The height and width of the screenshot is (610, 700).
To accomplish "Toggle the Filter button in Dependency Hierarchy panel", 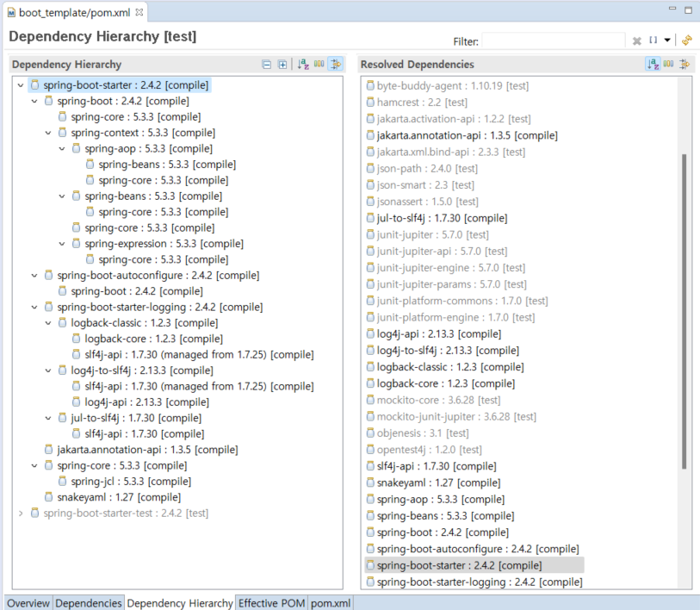I will pos(335,64).
